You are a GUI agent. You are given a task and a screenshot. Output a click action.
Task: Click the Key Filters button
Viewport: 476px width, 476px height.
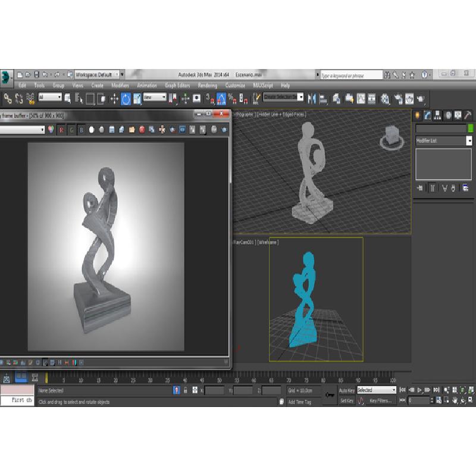click(x=381, y=401)
